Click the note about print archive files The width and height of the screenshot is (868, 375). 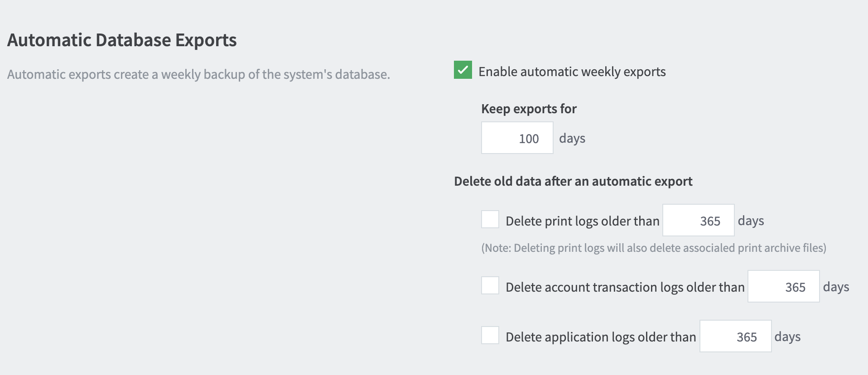[x=654, y=248]
